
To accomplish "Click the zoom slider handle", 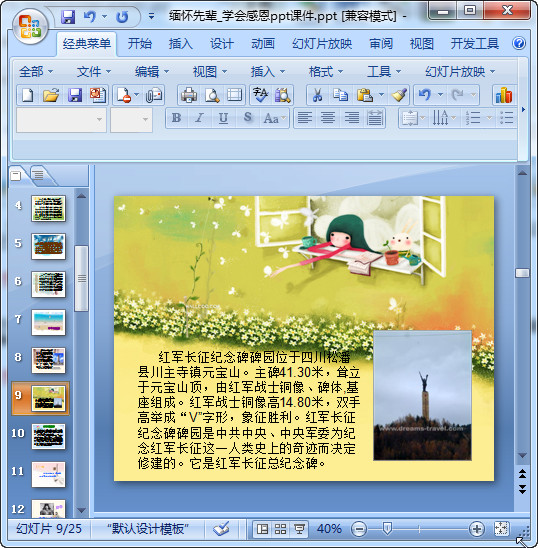I will (387, 528).
